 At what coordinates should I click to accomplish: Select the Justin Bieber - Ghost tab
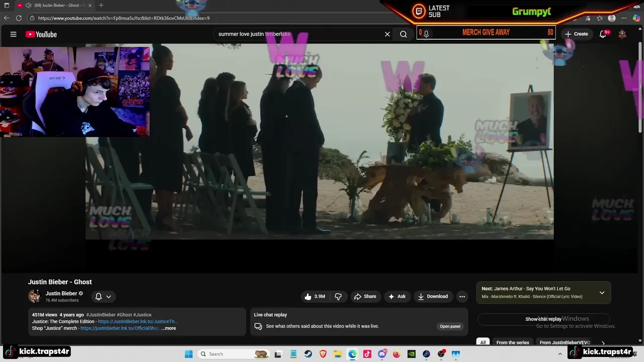(55, 5)
